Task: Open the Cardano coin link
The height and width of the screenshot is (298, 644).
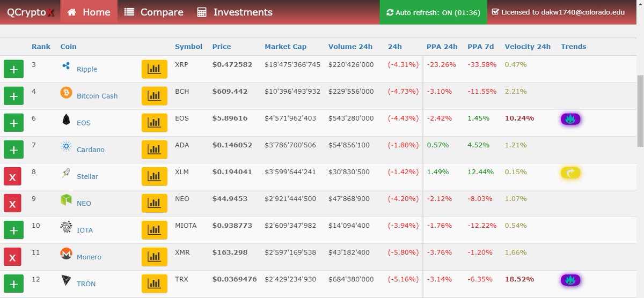Action: pos(90,150)
